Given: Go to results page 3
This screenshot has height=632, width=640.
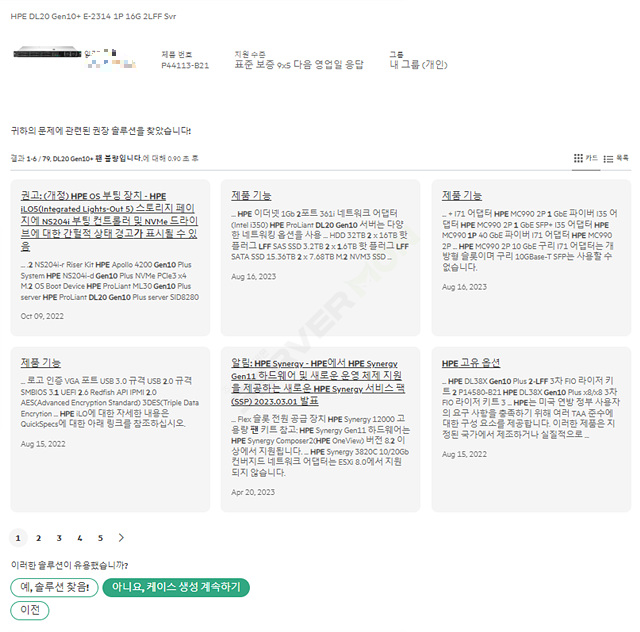Looking at the screenshot, I should click(x=59, y=538).
